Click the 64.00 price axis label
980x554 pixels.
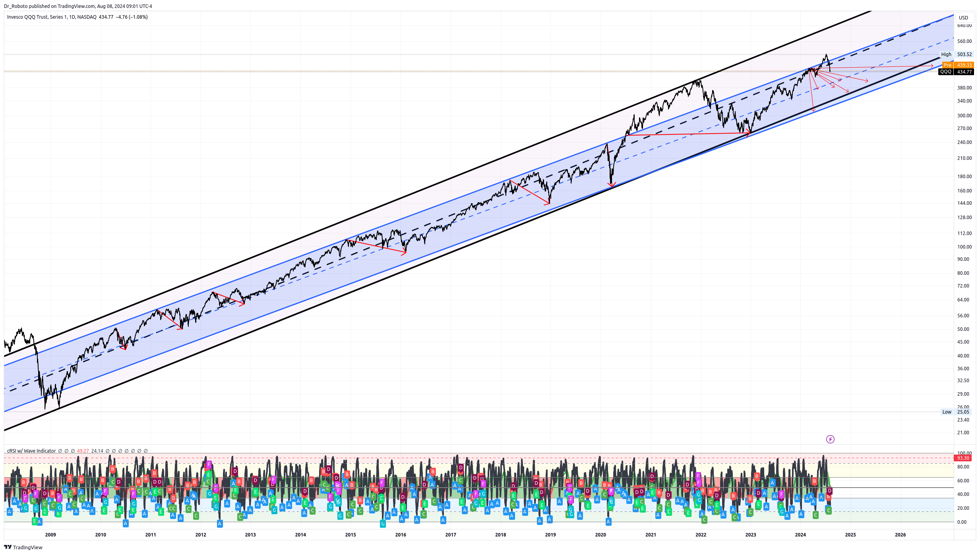click(963, 299)
